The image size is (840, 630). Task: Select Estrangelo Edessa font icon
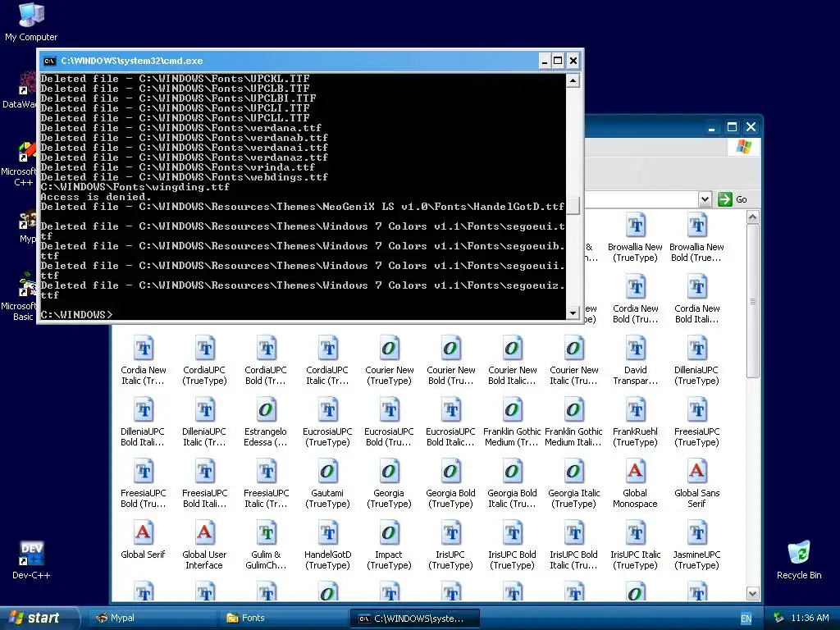[x=266, y=422]
